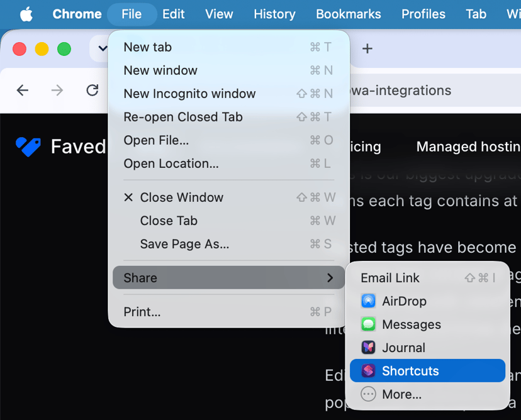Click the Shortcuts app icon
Image resolution: width=521 pixels, height=420 pixels.
(x=368, y=371)
